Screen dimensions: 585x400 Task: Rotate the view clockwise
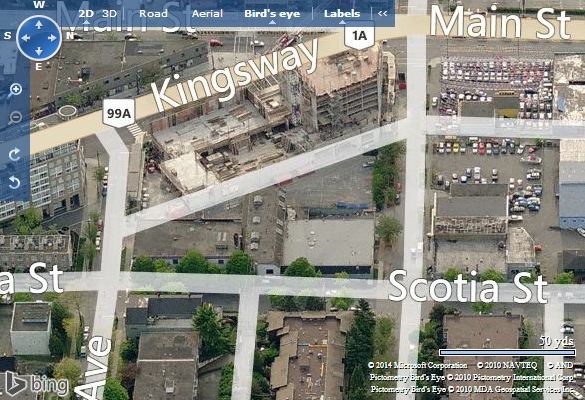pos(15,154)
